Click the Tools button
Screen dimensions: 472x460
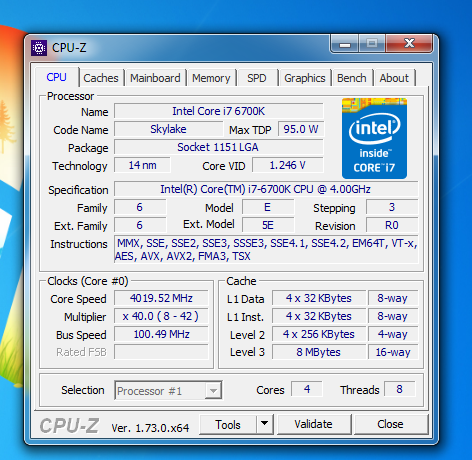pyautogui.click(x=228, y=425)
